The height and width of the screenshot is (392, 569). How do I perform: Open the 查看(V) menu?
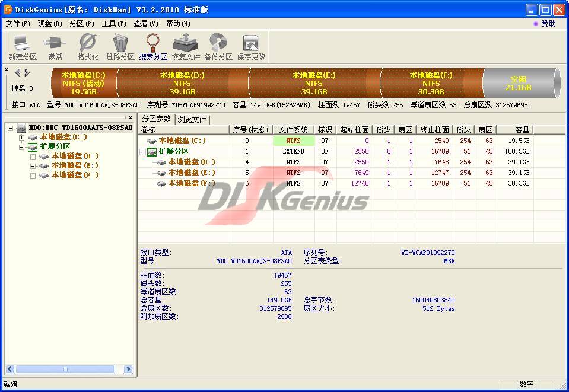(x=146, y=24)
